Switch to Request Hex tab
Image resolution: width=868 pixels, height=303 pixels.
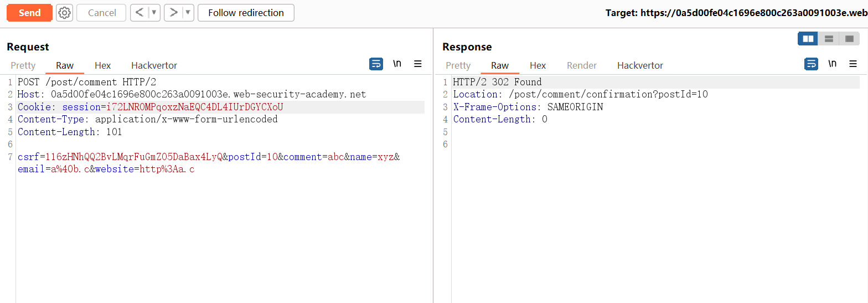click(x=102, y=65)
